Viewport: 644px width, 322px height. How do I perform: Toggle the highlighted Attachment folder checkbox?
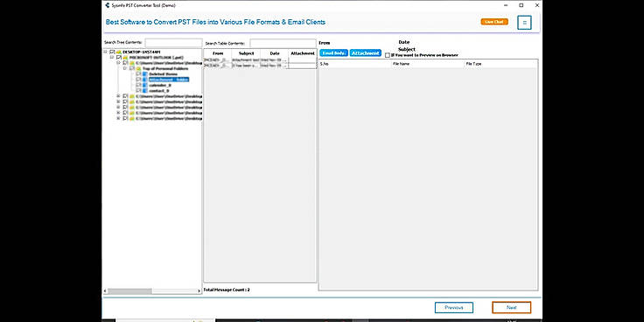pyautogui.click(x=138, y=80)
